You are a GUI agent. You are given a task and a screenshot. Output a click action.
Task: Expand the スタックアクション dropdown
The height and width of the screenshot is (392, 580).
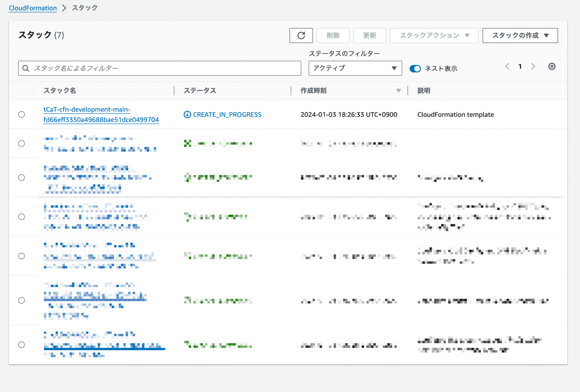click(x=434, y=35)
